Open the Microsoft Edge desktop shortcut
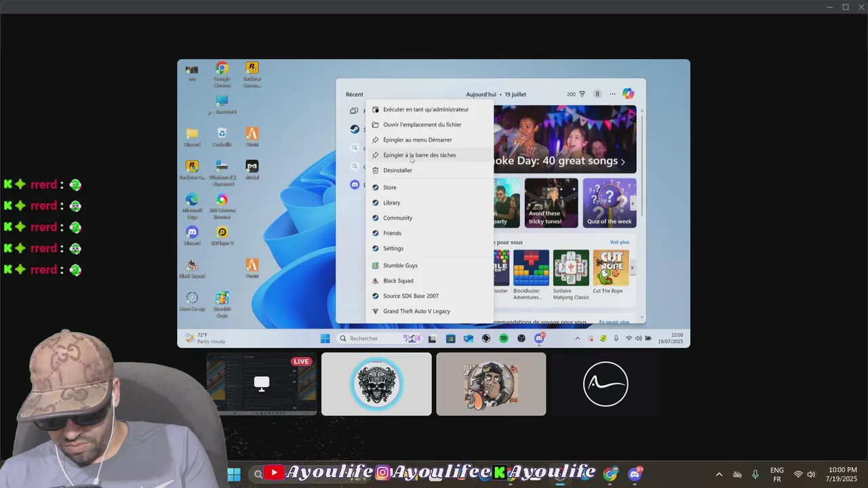 [192, 206]
